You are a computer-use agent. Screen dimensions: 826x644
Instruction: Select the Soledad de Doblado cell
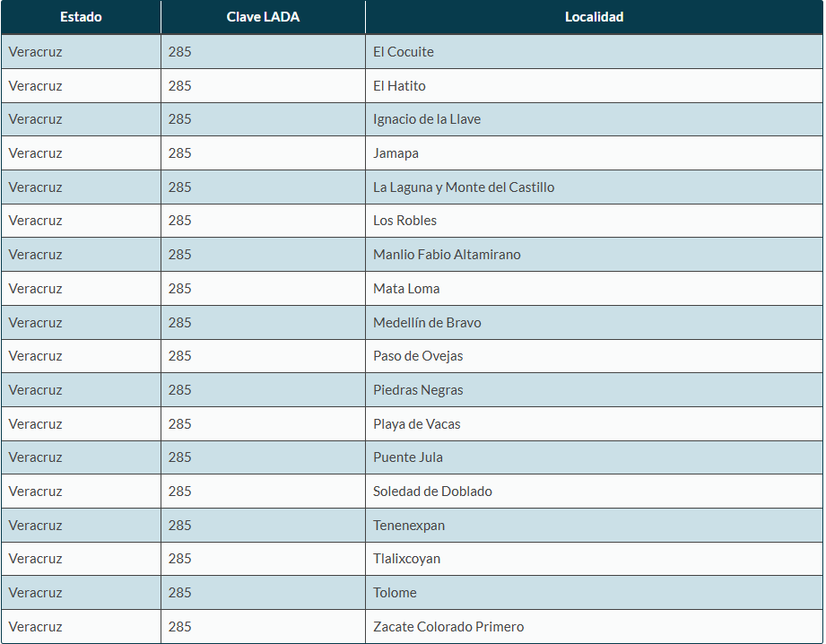tap(595, 492)
